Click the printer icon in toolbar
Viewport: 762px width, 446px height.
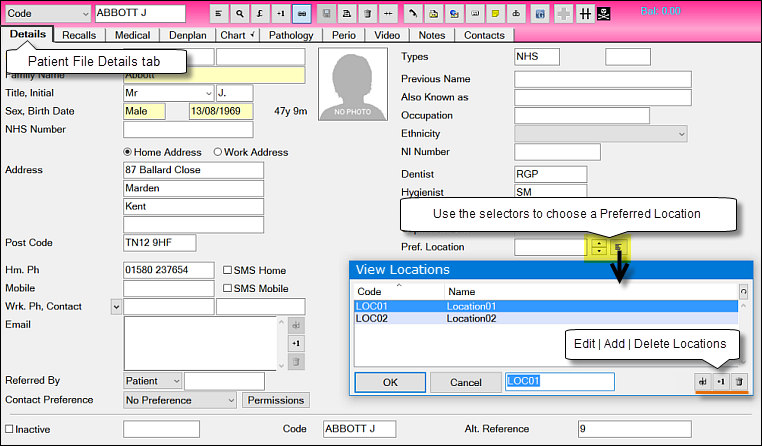pos(347,14)
